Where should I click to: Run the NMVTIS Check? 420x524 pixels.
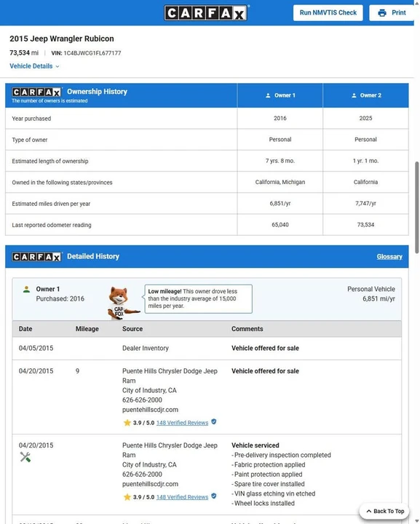coord(328,12)
